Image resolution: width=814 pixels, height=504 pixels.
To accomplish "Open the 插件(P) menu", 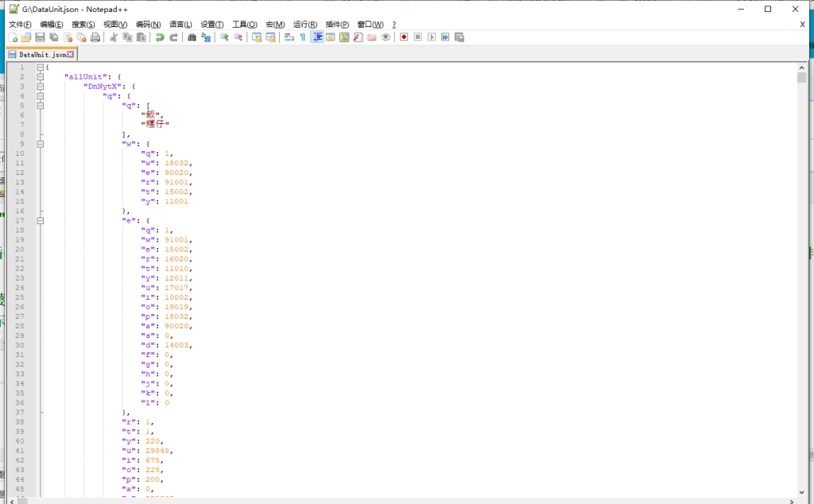I will (337, 25).
